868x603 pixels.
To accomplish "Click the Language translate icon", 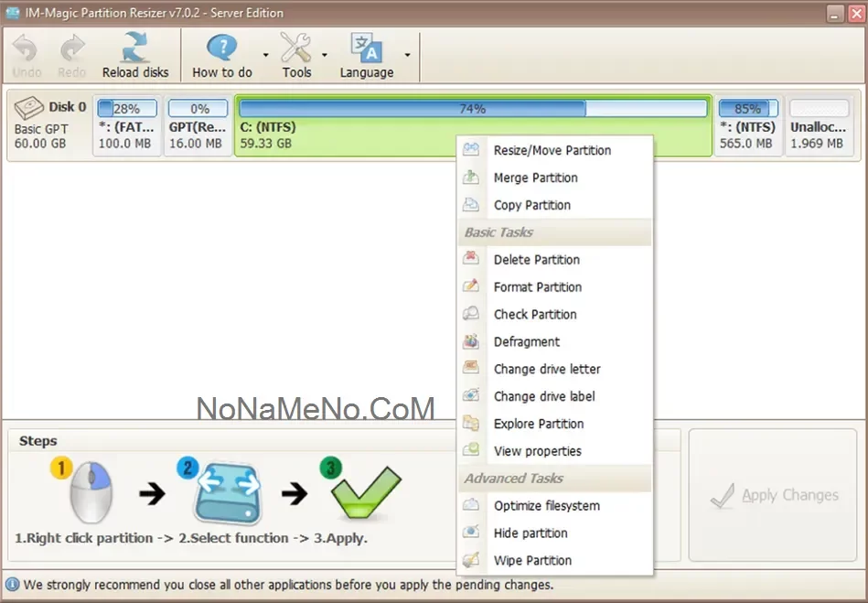I will click(366, 48).
